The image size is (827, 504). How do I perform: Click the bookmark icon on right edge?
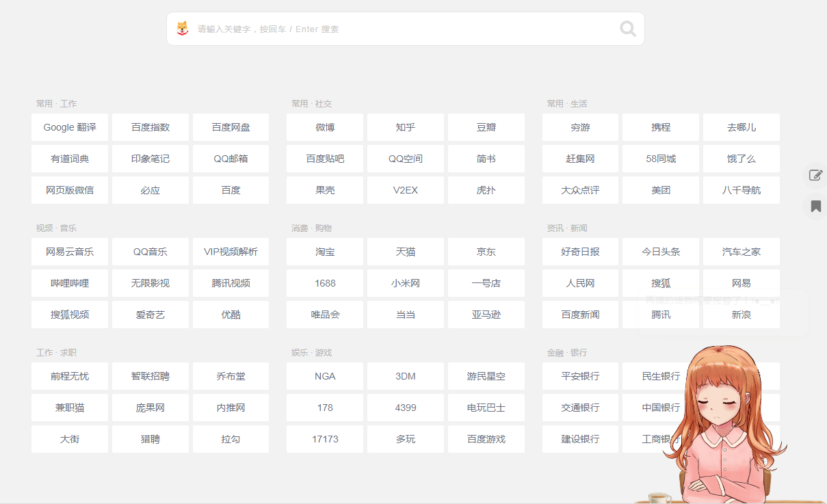point(816,206)
